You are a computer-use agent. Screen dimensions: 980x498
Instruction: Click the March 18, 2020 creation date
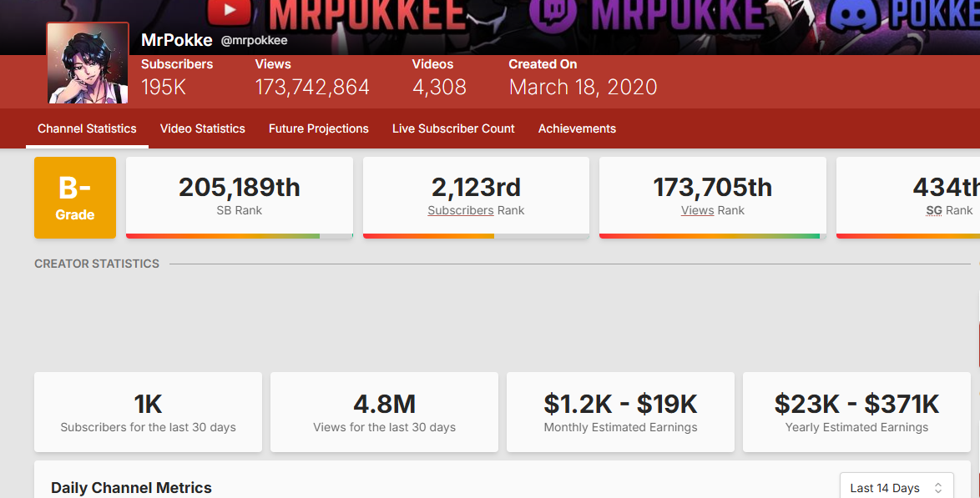tap(583, 87)
